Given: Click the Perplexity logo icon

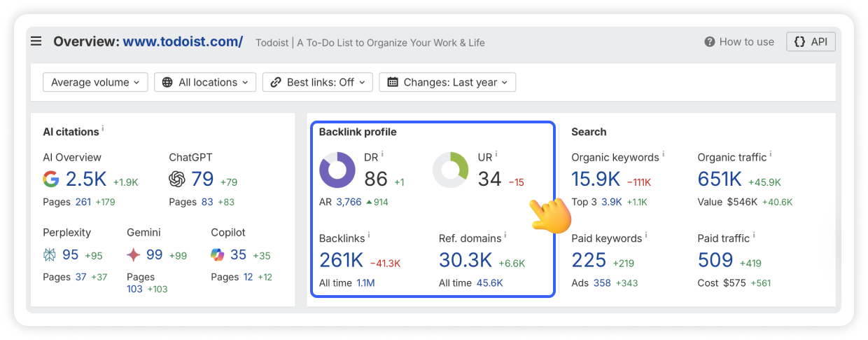Looking at the screenshot, I should (x=51, y=254).
